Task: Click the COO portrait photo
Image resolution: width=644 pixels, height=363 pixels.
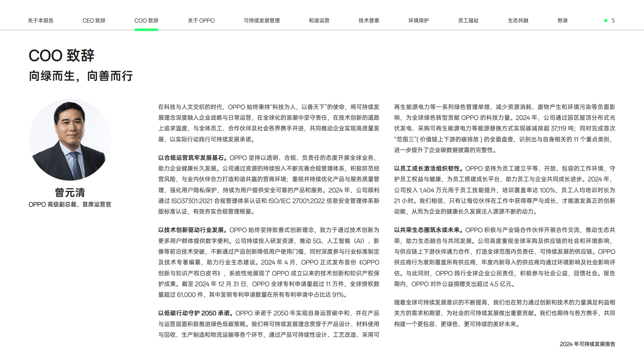Action: [70, 139]
